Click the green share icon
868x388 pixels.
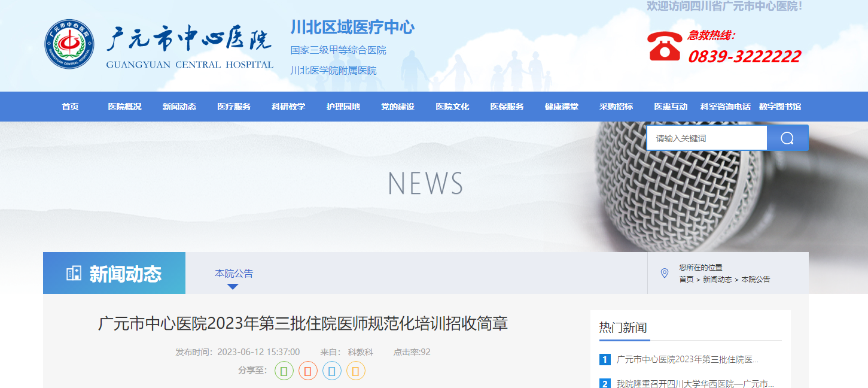coord(284,371)
